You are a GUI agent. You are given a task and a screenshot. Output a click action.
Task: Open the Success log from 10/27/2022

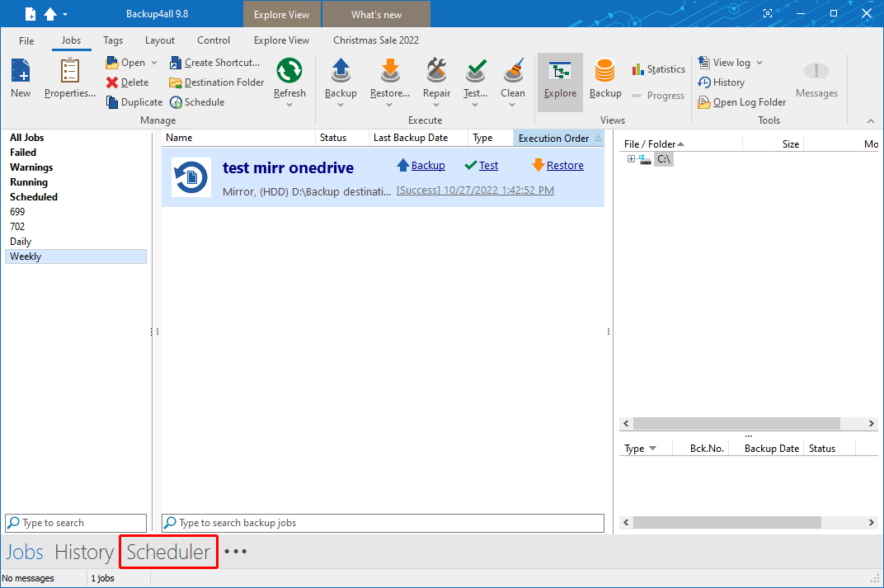pyautogui.click(x=475, y=190)
